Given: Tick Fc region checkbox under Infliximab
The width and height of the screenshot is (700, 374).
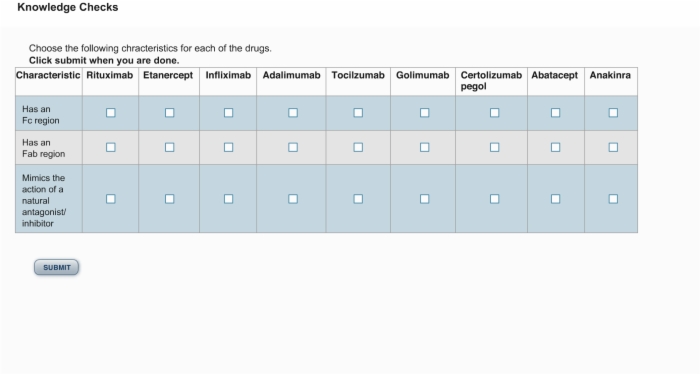Looking at the screenshot, I should pyautogui.click(x=229, y=113).
